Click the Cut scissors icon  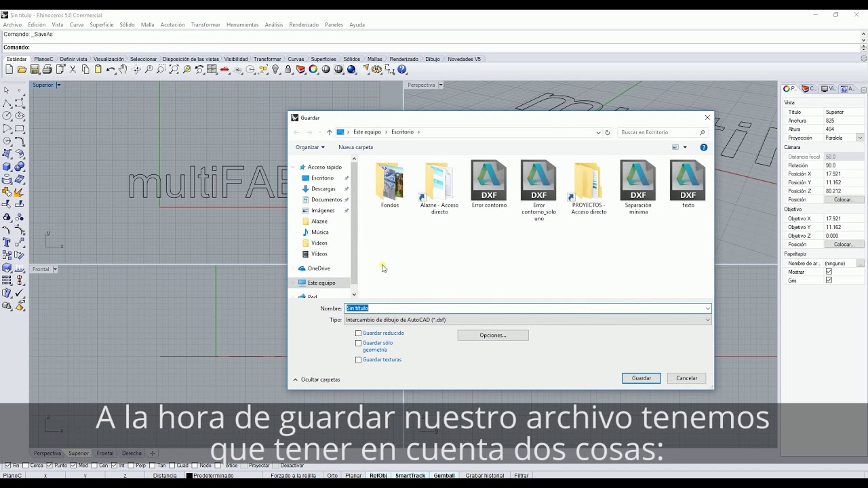(73, 69)
